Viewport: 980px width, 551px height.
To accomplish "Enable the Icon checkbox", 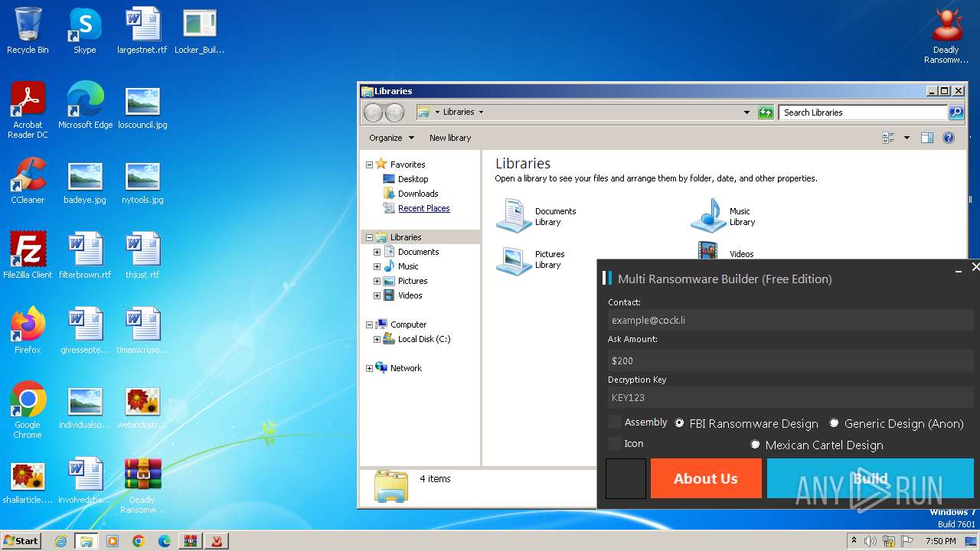I will point(615,443).
